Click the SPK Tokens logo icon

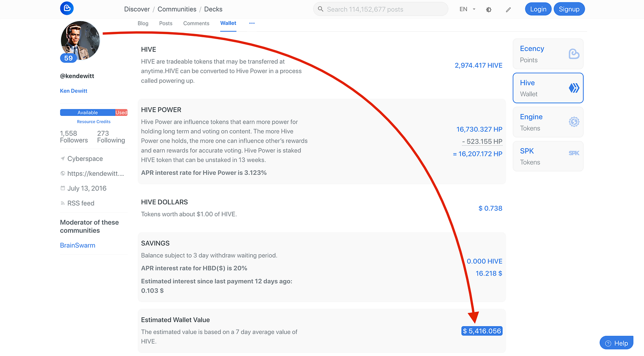[x=574, y=153]
